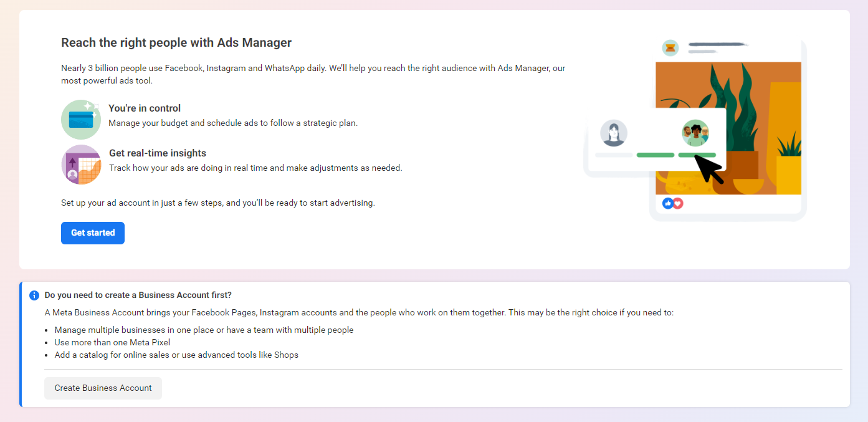Click the grey single-person avatar in illustration
This screenshot has height=422, width=868.
point(614,133)
